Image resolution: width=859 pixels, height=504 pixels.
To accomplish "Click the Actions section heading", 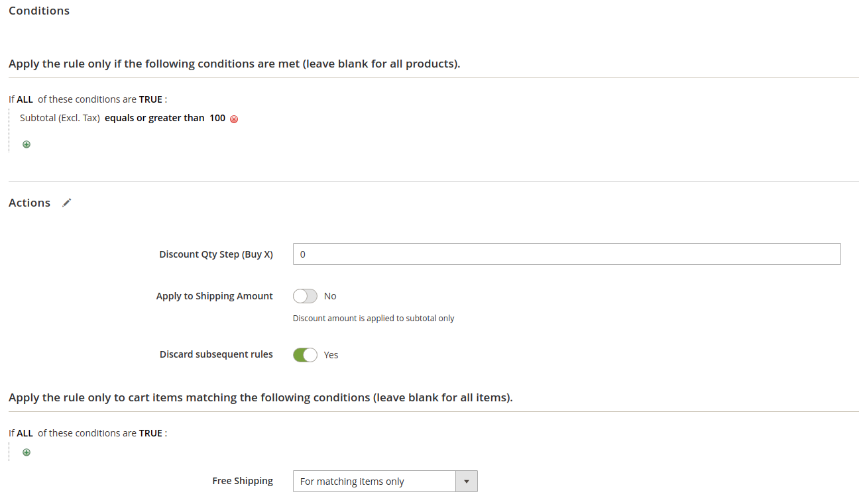I will [29, 203].
